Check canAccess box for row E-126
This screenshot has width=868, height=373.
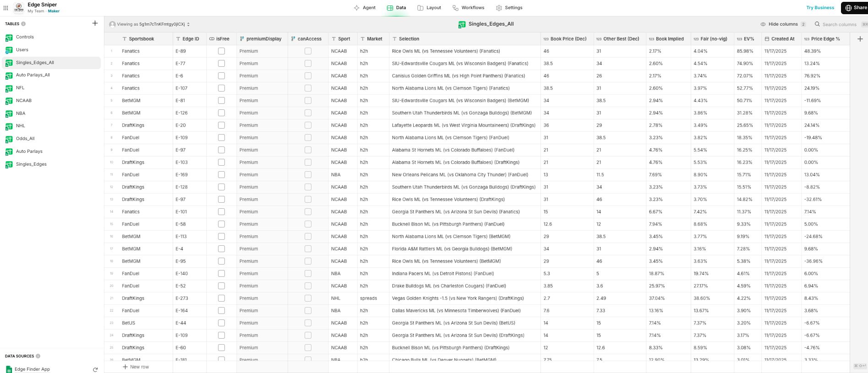coord(308,113)
